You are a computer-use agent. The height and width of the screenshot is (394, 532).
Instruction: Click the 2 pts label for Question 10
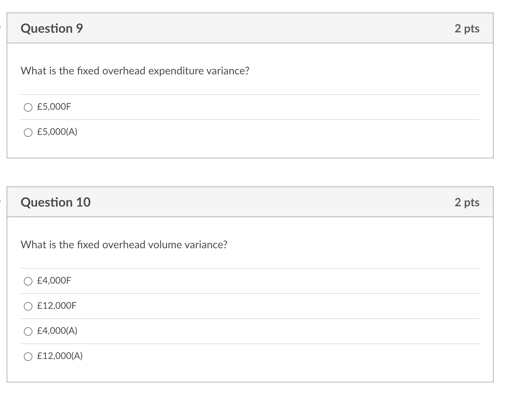pyautogui.click(x=467, y=202)
